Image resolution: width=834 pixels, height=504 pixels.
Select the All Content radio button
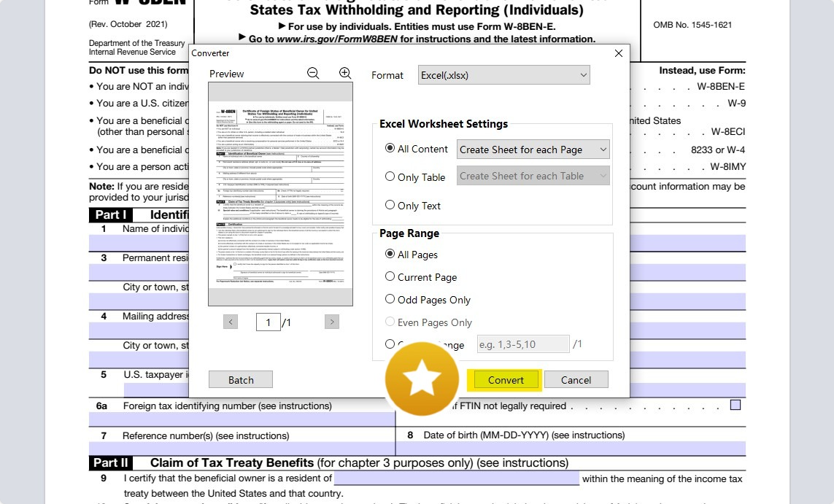pos(390,148)
